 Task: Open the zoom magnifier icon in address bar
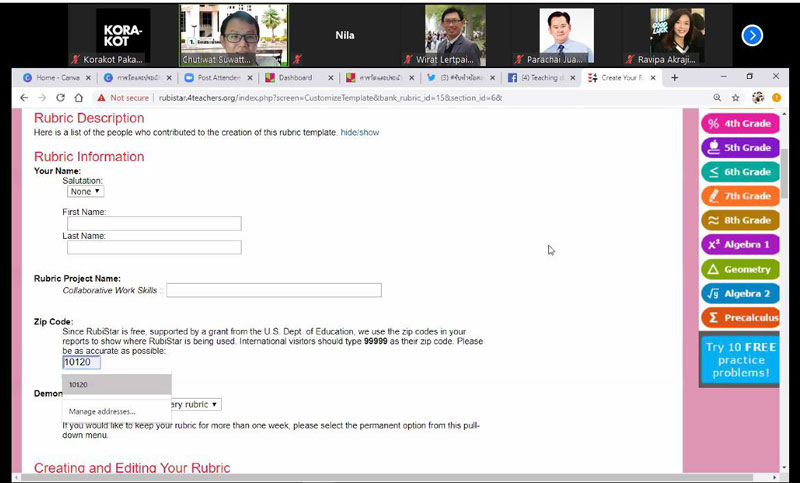[x=717, y=98]
